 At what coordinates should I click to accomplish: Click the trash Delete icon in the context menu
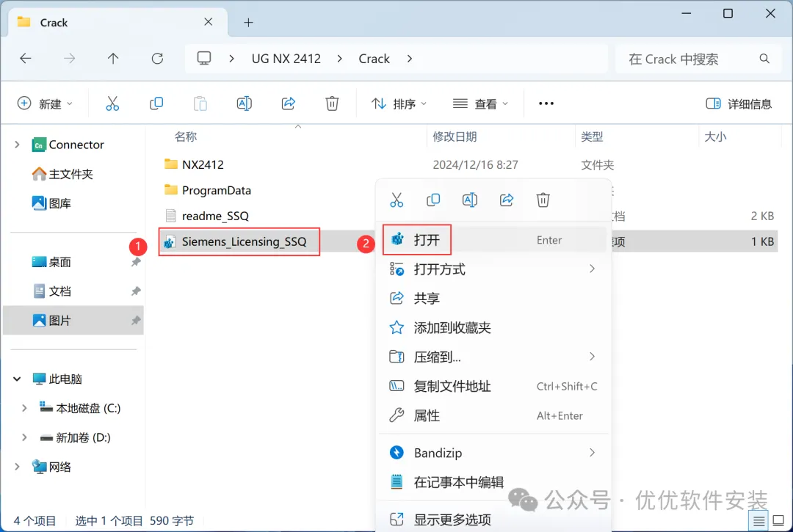543,200
